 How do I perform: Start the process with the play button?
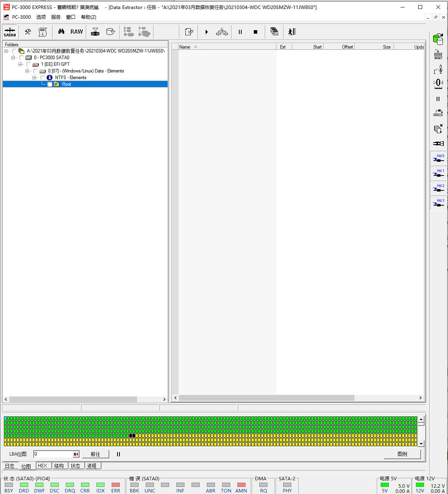[x=206, y=32]
